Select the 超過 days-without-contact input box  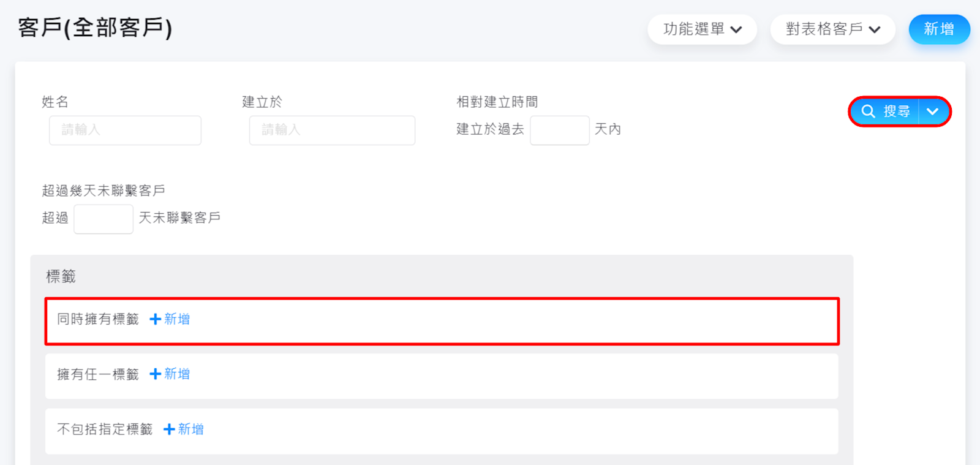pyautogui.click(x=104, y=219)
